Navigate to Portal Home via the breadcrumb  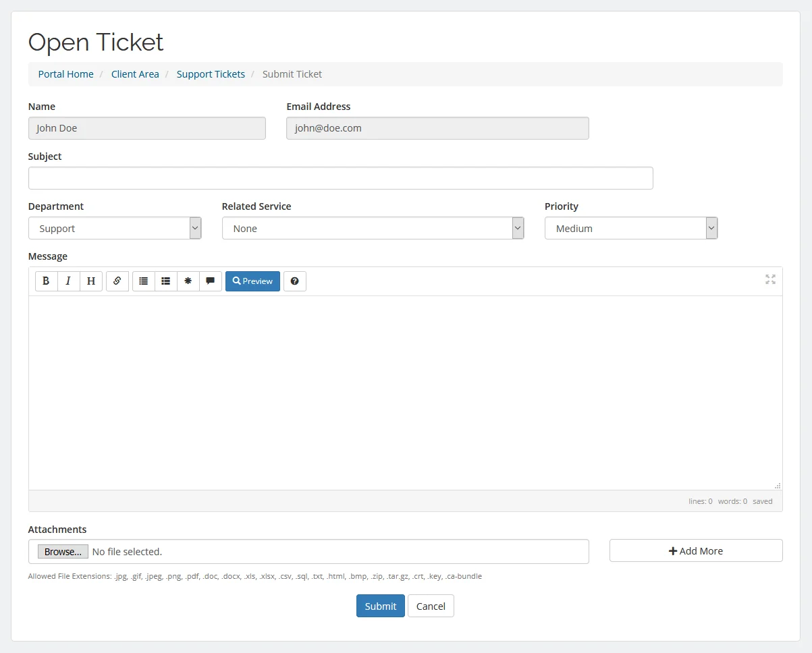click(65, 74)
